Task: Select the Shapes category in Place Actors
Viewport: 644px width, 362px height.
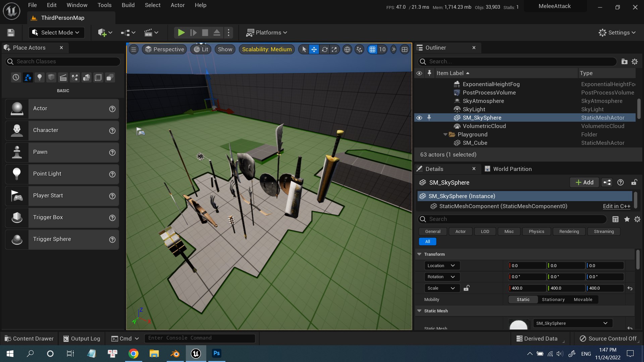Action: [51, 77]
